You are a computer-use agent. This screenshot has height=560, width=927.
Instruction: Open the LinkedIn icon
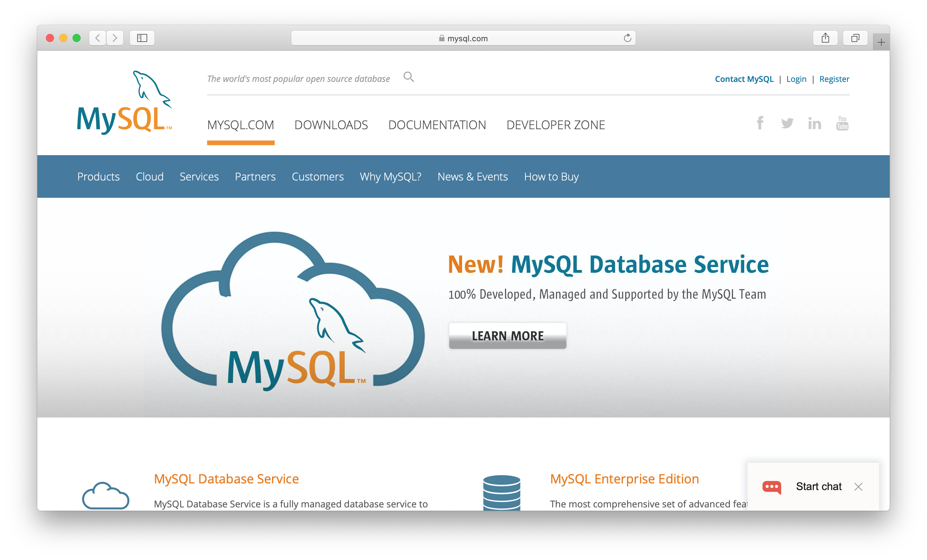click(814, 124)
